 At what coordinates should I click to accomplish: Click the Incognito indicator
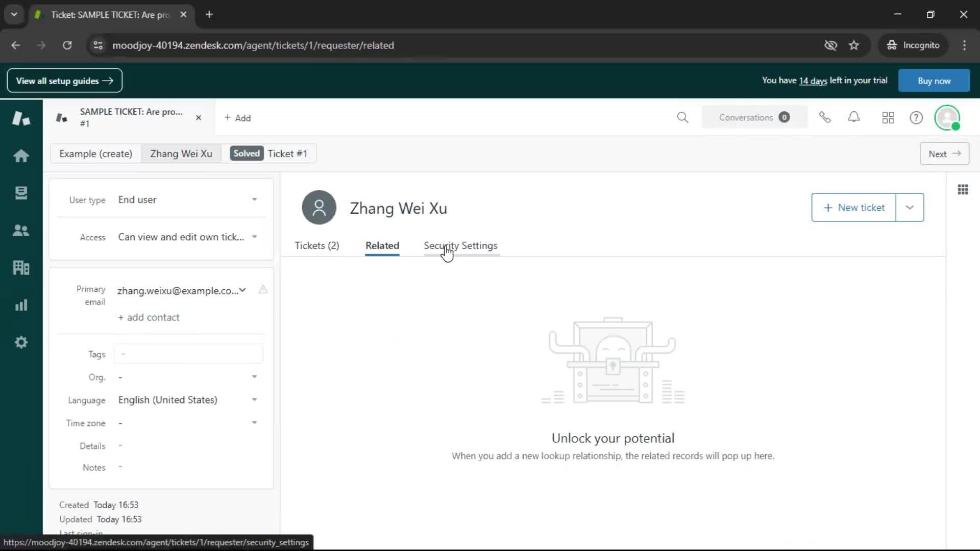(913, 45)
